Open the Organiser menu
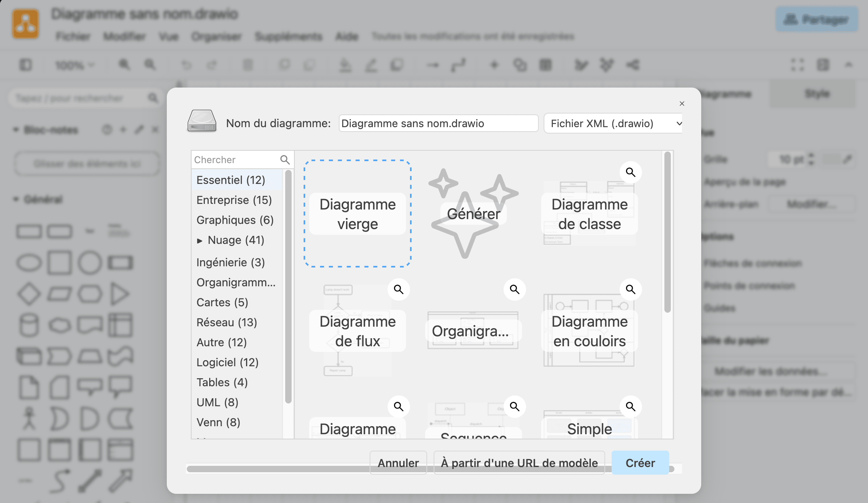868x503 pixels. pyautogui.click(x=216, y=36)
